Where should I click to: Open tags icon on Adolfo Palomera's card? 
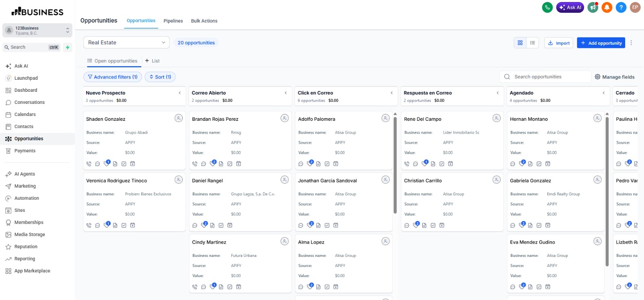click(x=310, y=163)
